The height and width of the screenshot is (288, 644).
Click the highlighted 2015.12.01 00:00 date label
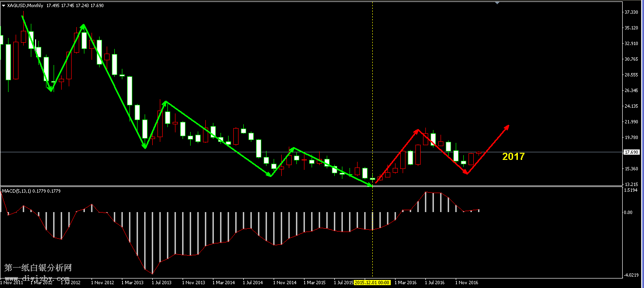[x=372, y=282]
